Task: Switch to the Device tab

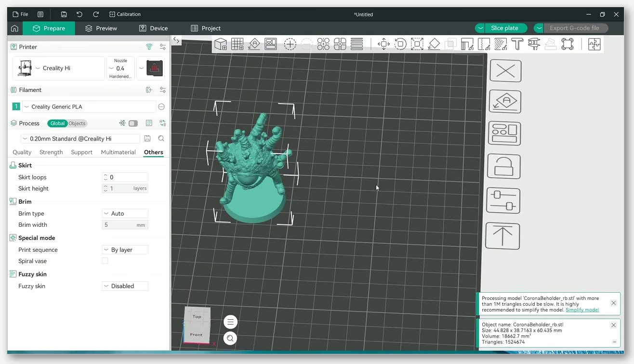Action: 153,28
